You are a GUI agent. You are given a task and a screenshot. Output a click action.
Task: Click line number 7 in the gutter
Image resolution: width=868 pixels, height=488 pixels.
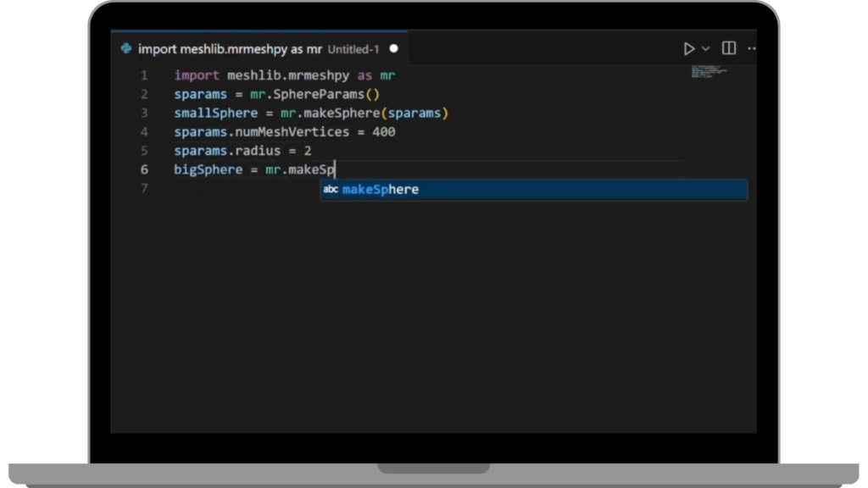(x=144, y=188)
